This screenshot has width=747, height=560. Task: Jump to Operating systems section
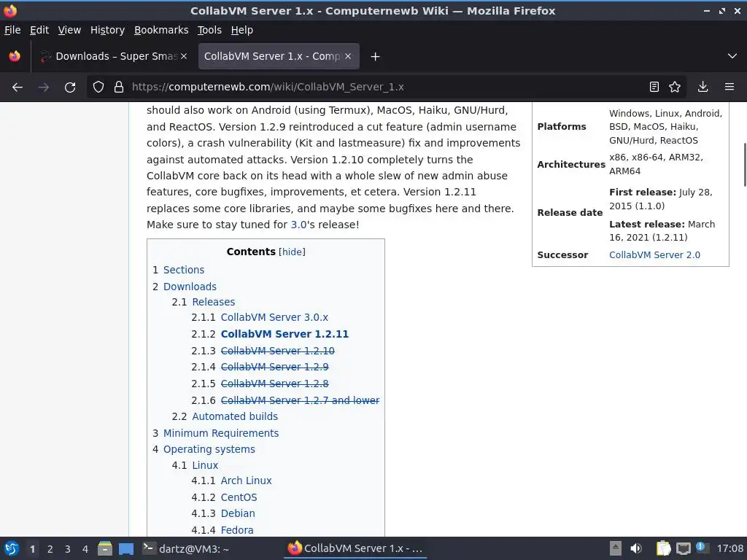[x=209, y=449]
